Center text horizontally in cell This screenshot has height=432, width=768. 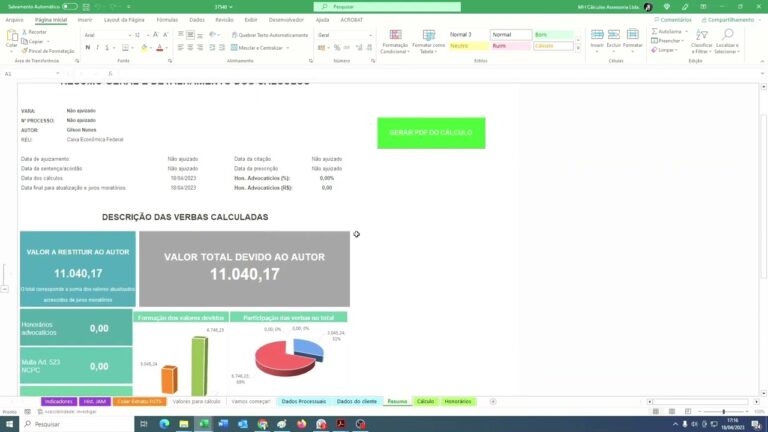pos(190,48)
